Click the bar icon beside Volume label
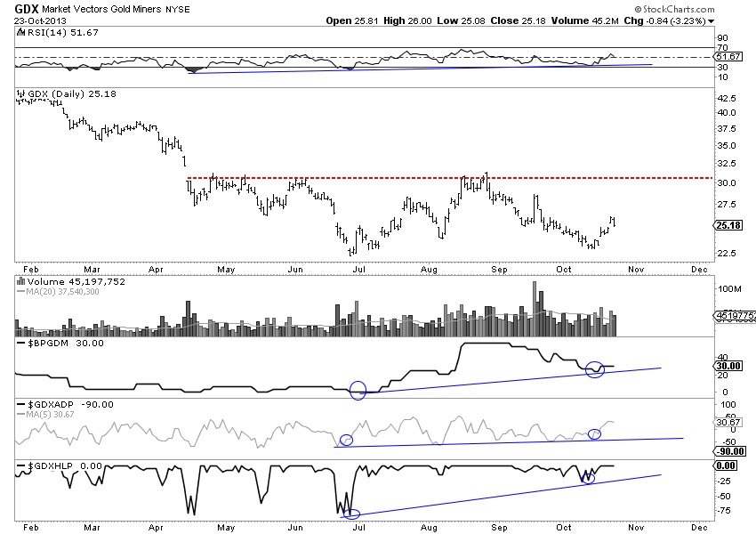The height and width of the screenshot is (534, 756). (20, 281)
